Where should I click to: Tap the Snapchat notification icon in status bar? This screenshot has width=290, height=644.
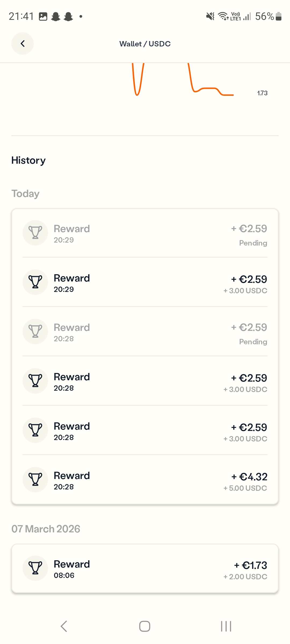point(56,17)
